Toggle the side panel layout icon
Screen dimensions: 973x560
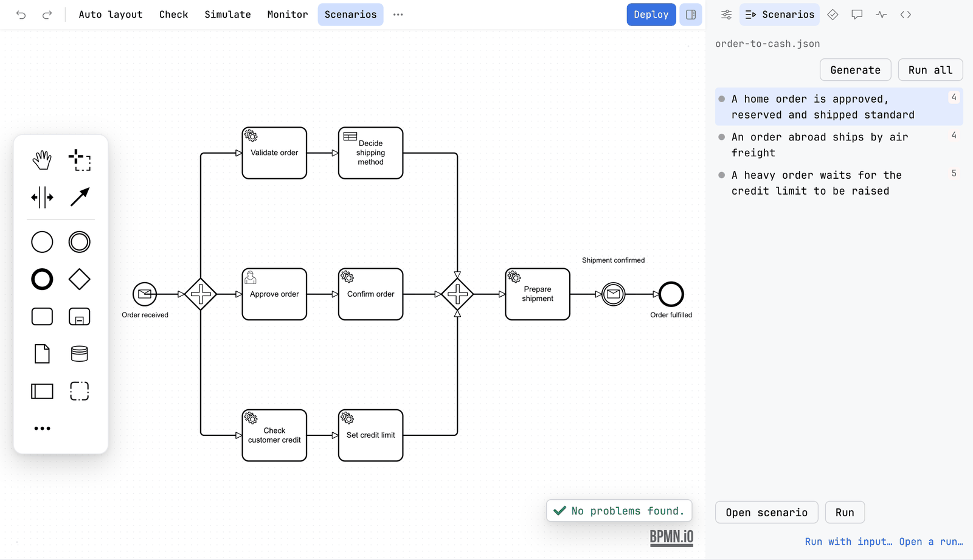tap(691, 15)
